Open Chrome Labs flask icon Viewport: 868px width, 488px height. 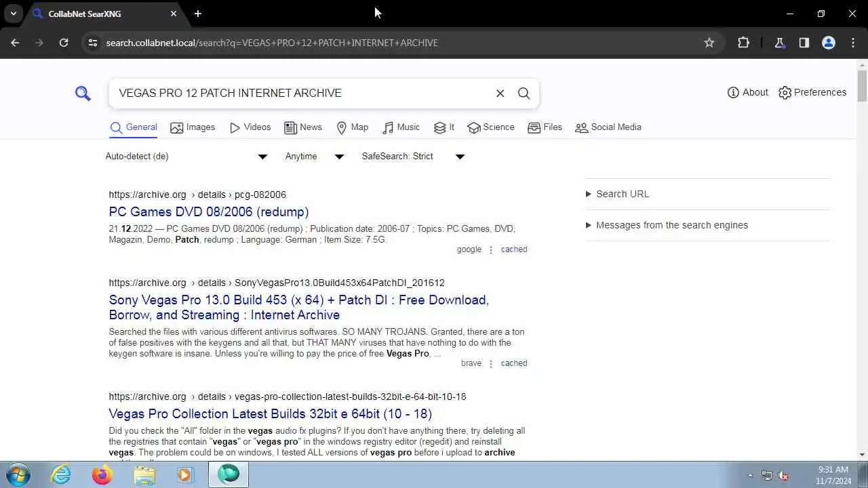pyautogui.click(x=780, y=43)
